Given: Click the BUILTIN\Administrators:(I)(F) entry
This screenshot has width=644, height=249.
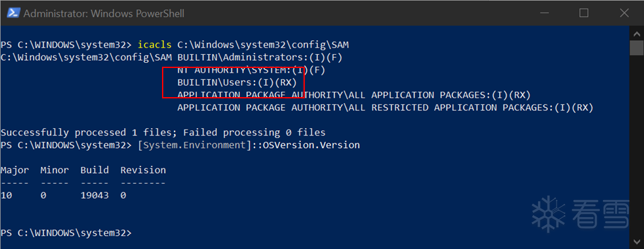Looking at the screenshot, I should point(260,57).
